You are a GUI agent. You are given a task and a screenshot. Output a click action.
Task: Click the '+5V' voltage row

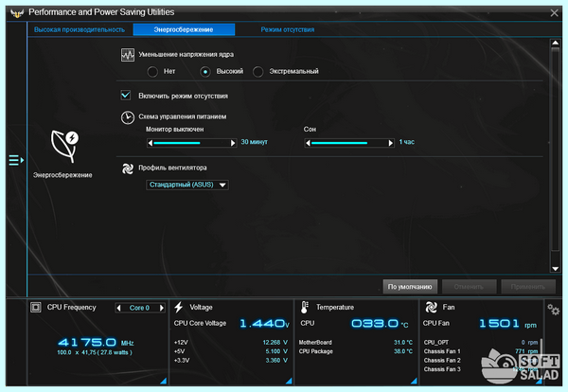pos(231,351)
